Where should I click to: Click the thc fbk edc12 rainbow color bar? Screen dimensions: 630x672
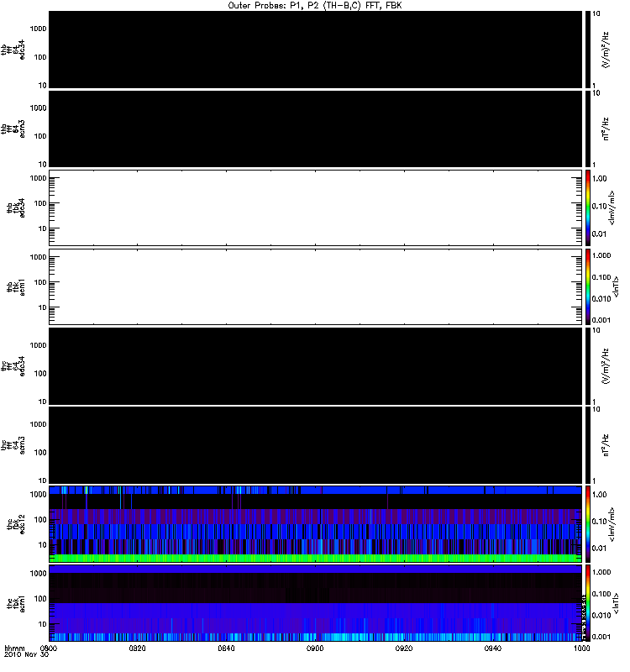pos(588,523)
